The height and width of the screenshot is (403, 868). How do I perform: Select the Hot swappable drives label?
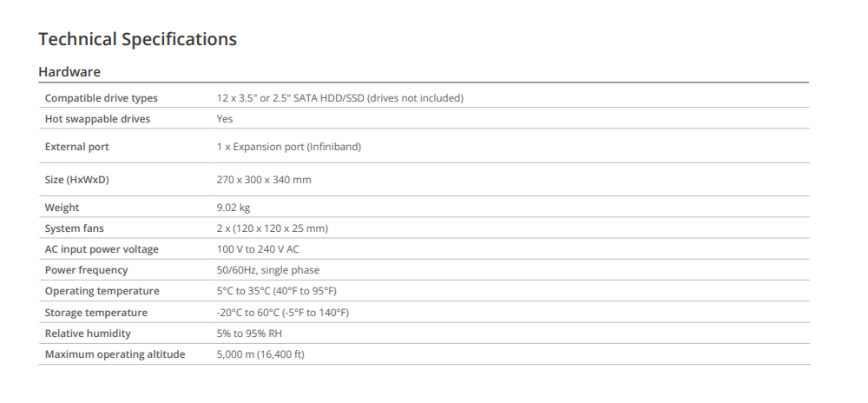click(x=97, y=119)
